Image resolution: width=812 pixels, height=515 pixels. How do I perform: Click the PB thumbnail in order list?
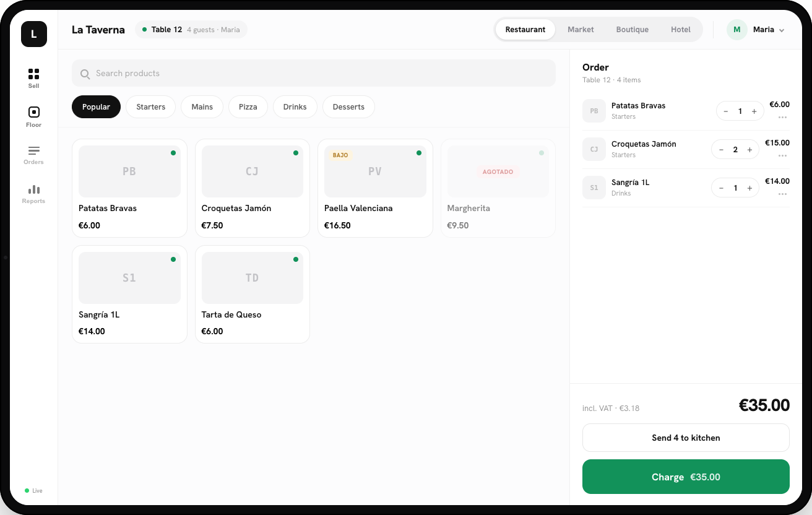coord(594,111)
